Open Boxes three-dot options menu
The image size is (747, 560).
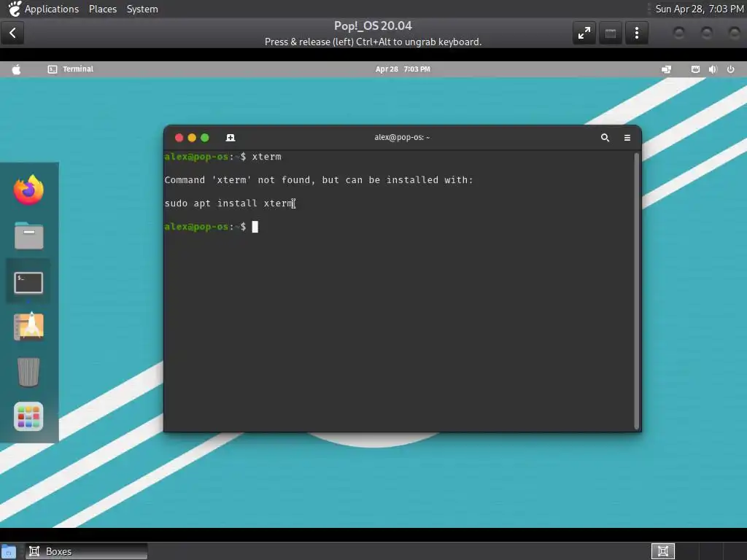636,33
